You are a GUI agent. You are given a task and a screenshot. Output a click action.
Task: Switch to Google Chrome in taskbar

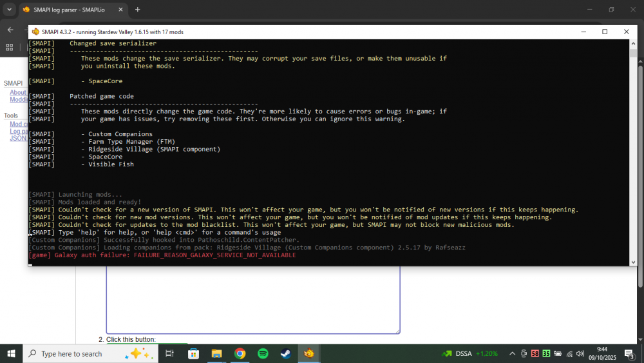pos(240,353)
